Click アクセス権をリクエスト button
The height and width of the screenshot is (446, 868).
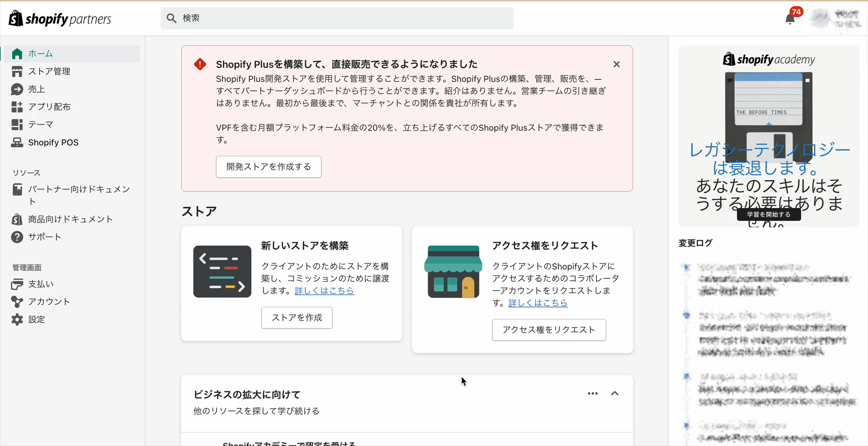pos(549,330)
